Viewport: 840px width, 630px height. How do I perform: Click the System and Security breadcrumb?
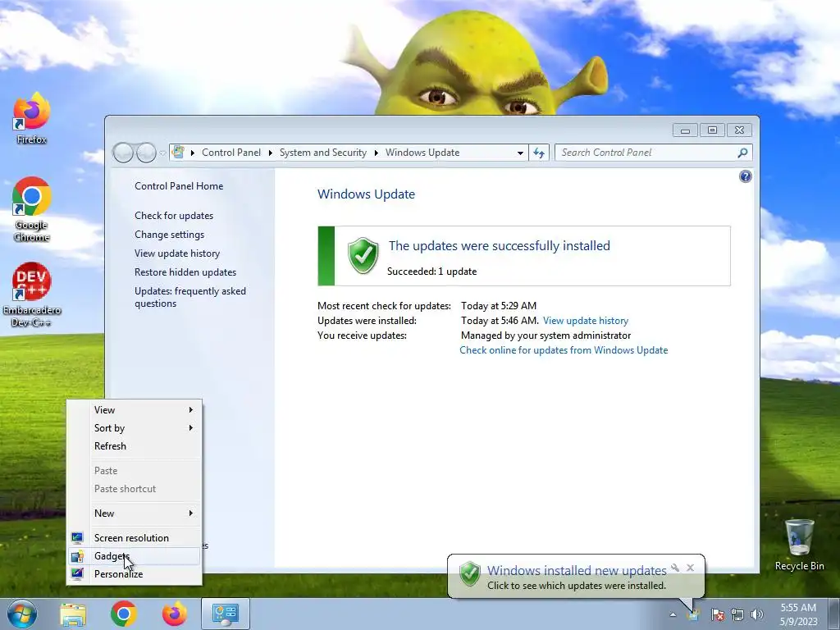323,153
